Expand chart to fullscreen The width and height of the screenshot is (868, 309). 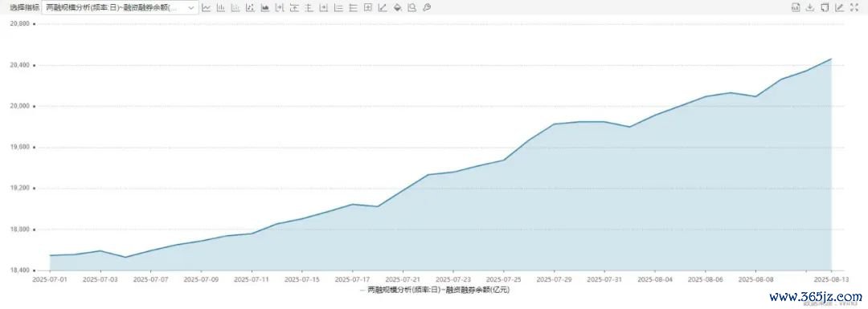(x=854, y=7)
